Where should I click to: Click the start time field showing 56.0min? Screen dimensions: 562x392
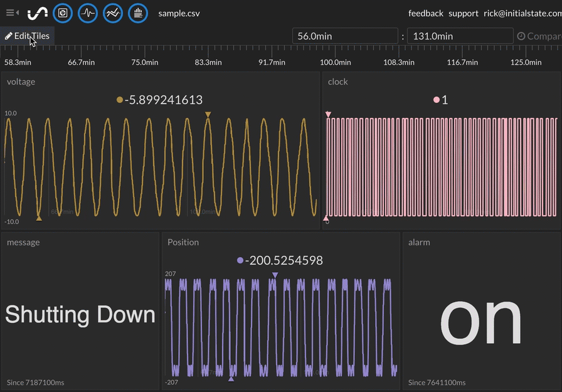[345, 36]
